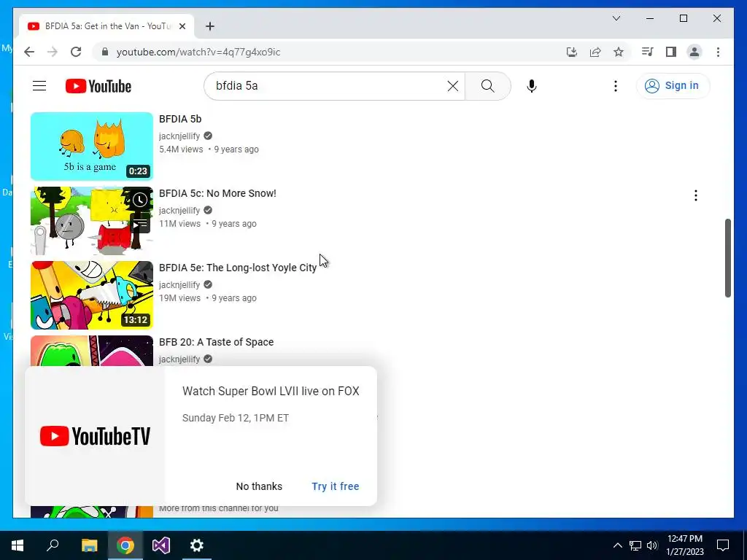Click the YouTubeTV logo in promo
Viewport: 747px width, 560px height.
pos(96,436)
